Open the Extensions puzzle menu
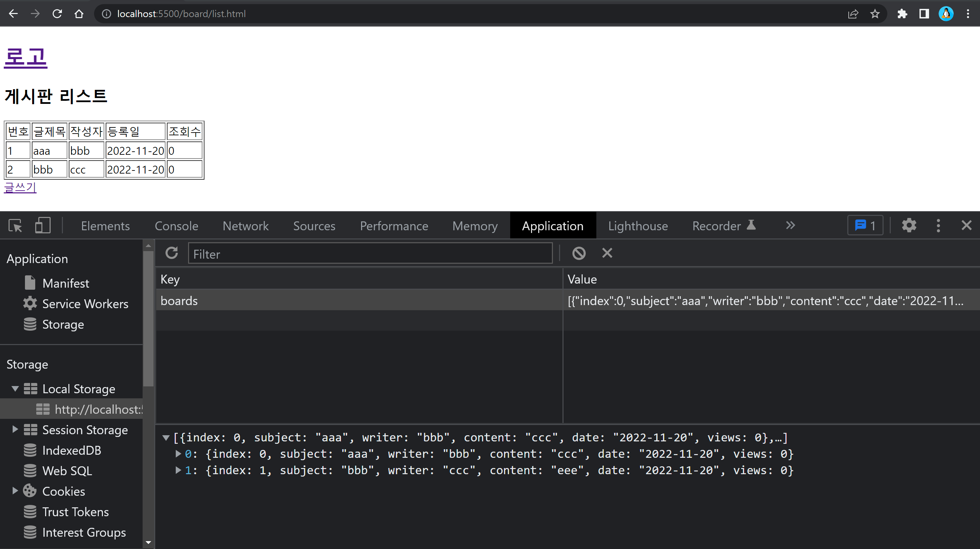Screen dimensions: 980x549 point(902,14)
